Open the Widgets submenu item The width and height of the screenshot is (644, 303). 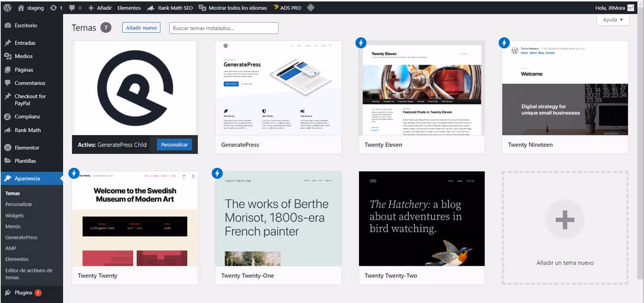pos(14,216)
